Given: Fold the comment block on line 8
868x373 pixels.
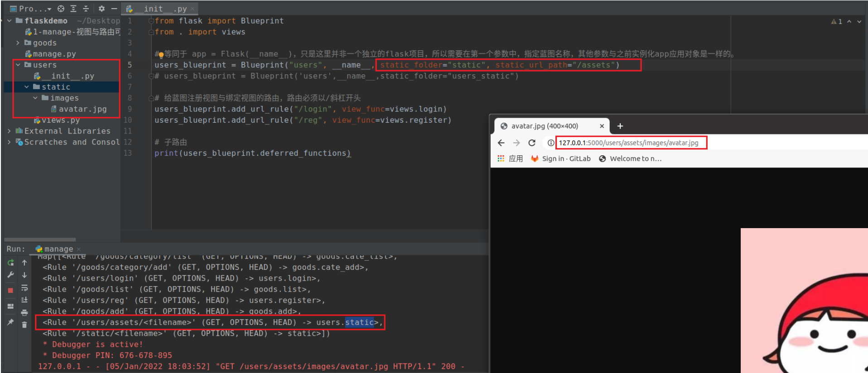Looking at the screenshot, I should tap(151, 98).
